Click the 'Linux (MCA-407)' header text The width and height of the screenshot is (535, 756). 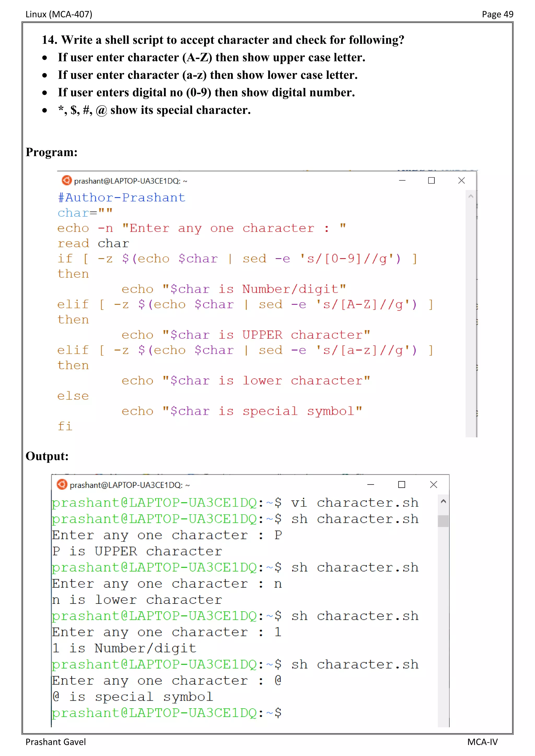pos(59,14)
